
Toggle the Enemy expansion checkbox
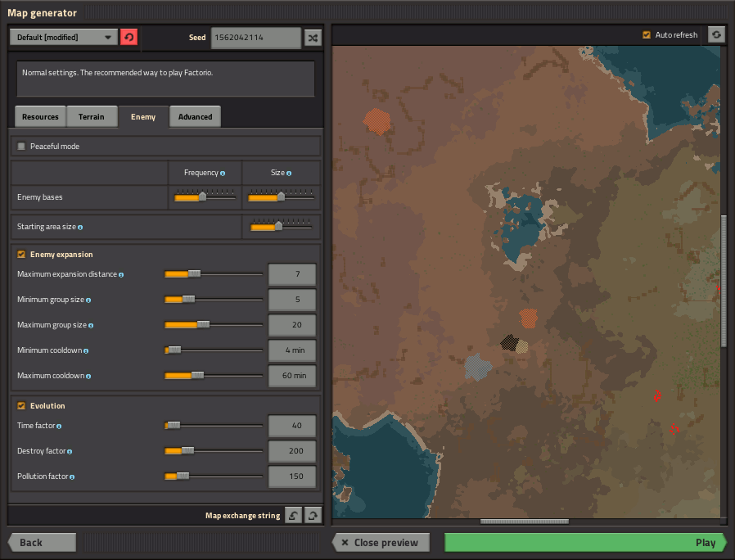(21, 254)
